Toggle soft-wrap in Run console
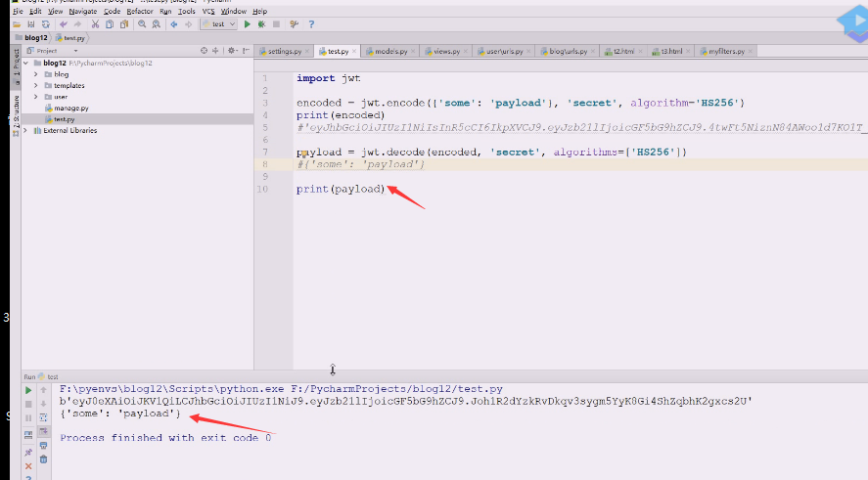 click(43, 417)
